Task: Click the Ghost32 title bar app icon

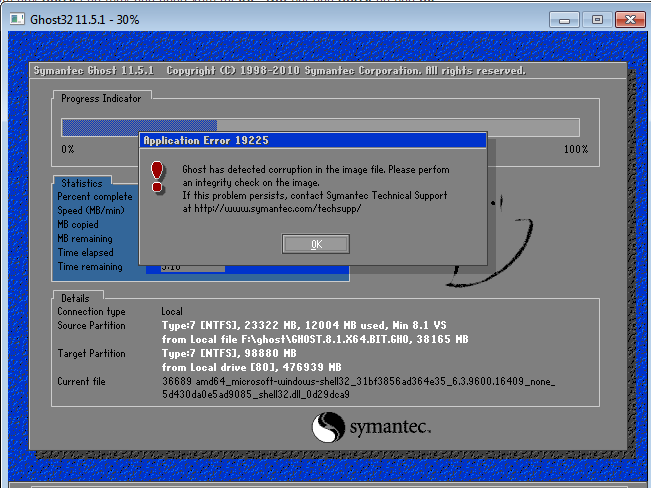Action: [x=17, y=19]
